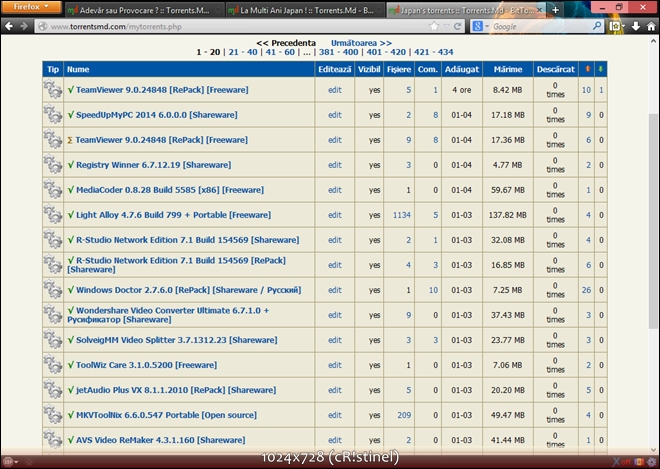This screenshot has width=660, height=469.
Task: Go to results page 381 - 400
Action: click(x=338, y=52)
